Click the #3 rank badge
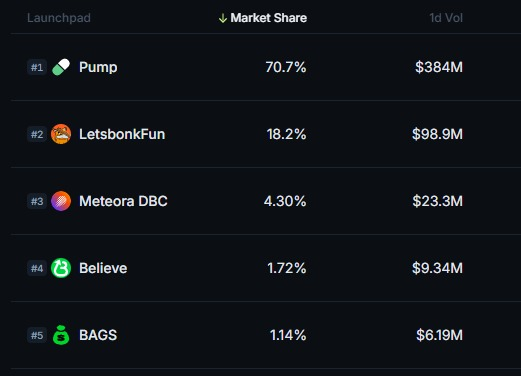 (37, 201)
